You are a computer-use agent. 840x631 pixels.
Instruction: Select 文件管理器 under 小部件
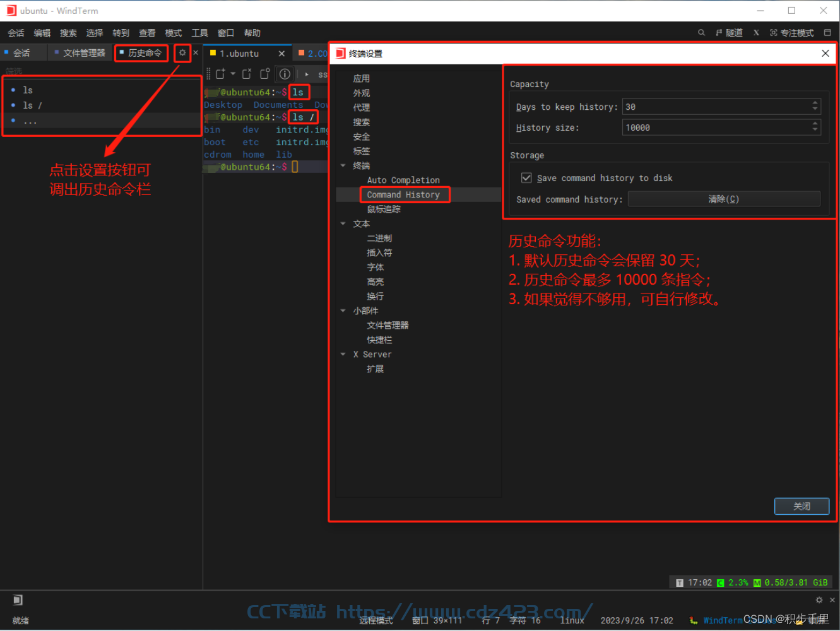tap(388, 325)
